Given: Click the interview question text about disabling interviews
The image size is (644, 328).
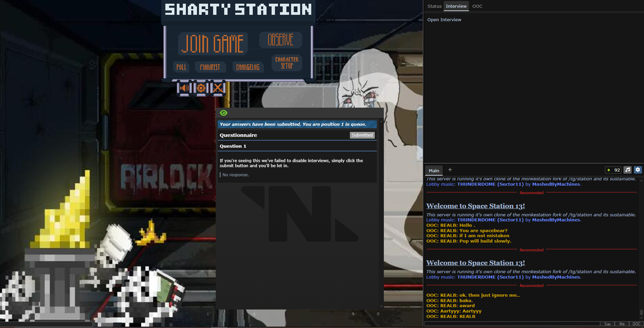Looking at the screenshot, I should coord(291,163).
